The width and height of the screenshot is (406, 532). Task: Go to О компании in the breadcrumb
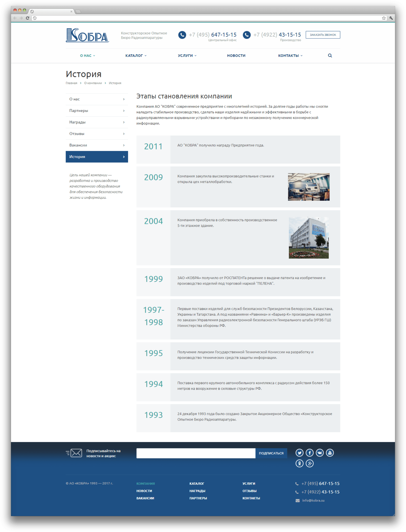point(93,83)
